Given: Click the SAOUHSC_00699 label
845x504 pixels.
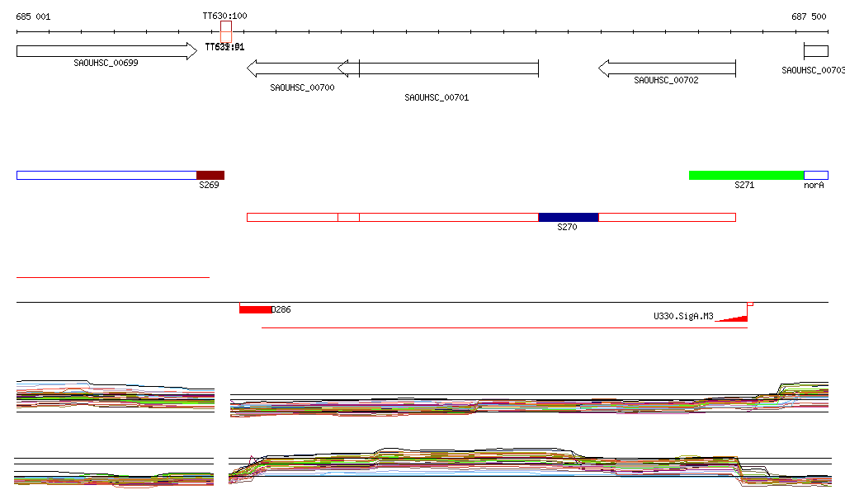Looking at the screenshot, I should pyautogui.click(x=106, y=63).
